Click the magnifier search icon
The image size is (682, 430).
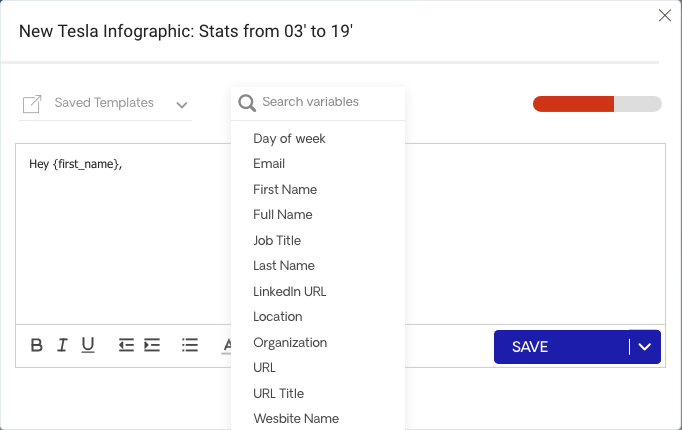[x=247, y=103]
